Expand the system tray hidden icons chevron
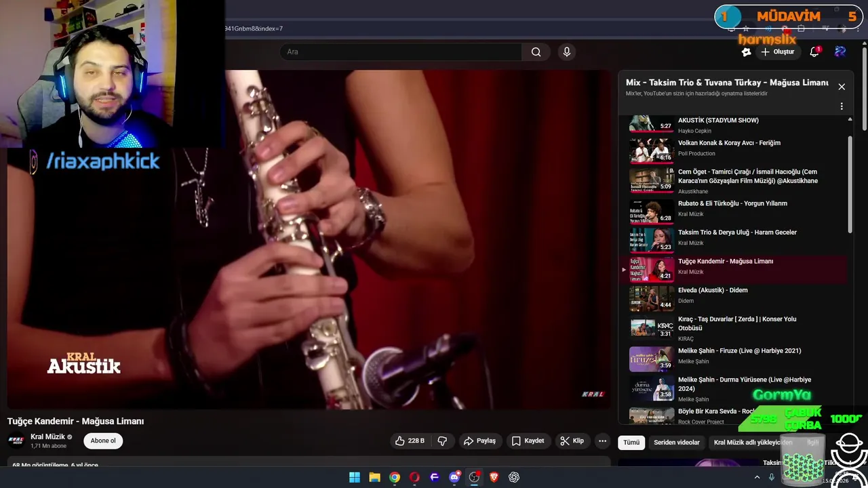The height and width of the screenshot is (488, 868). pyautogui.click(x=757, y=477)
